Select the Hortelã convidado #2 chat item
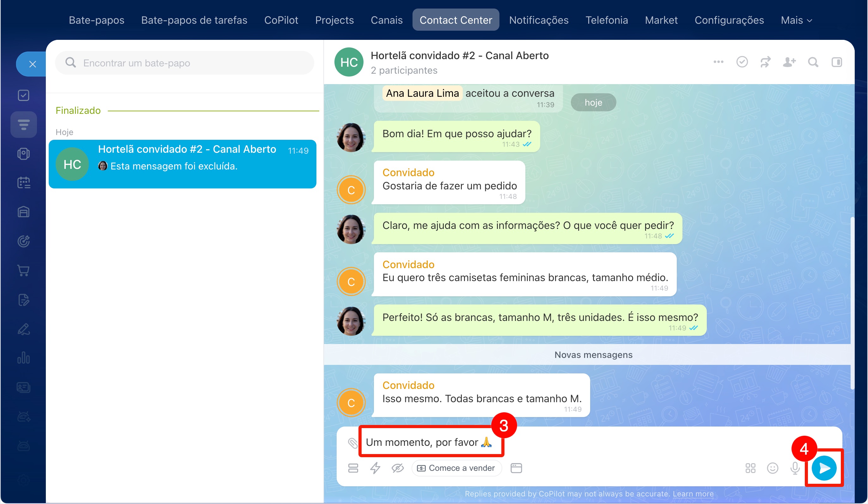 tap(182, 164)
